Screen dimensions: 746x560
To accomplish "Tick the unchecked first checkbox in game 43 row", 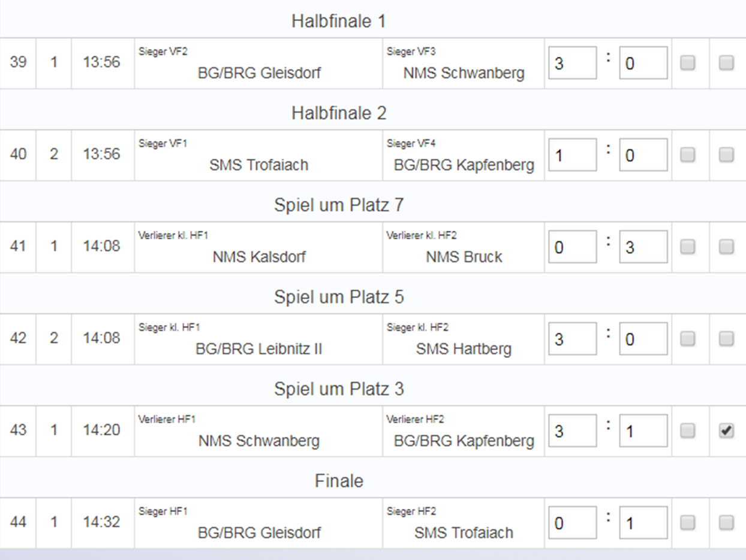I will click(687, 431).
